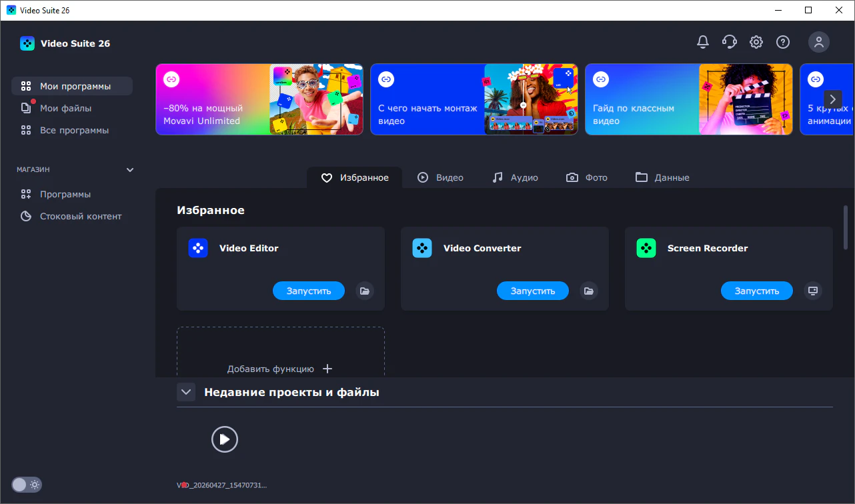Click Добавить функцию plus card
This screenshot has height=504, width=855.
click(281, 352)
